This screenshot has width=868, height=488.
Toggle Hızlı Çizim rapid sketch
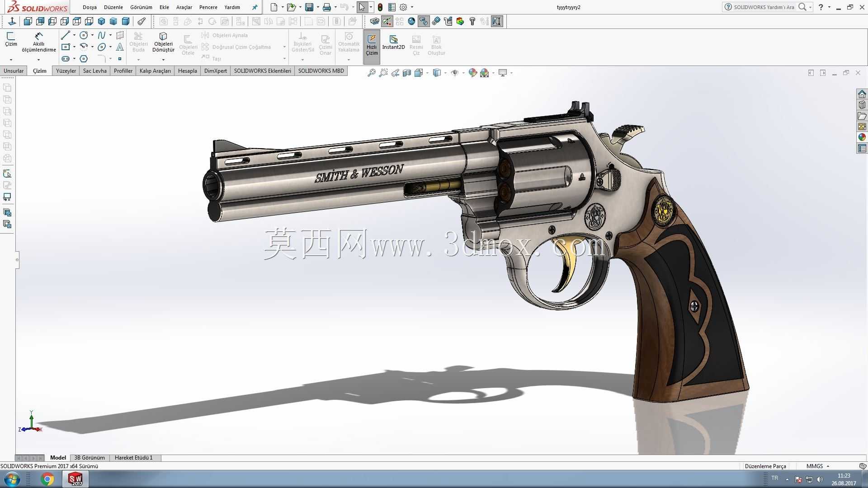coord(372,47)
